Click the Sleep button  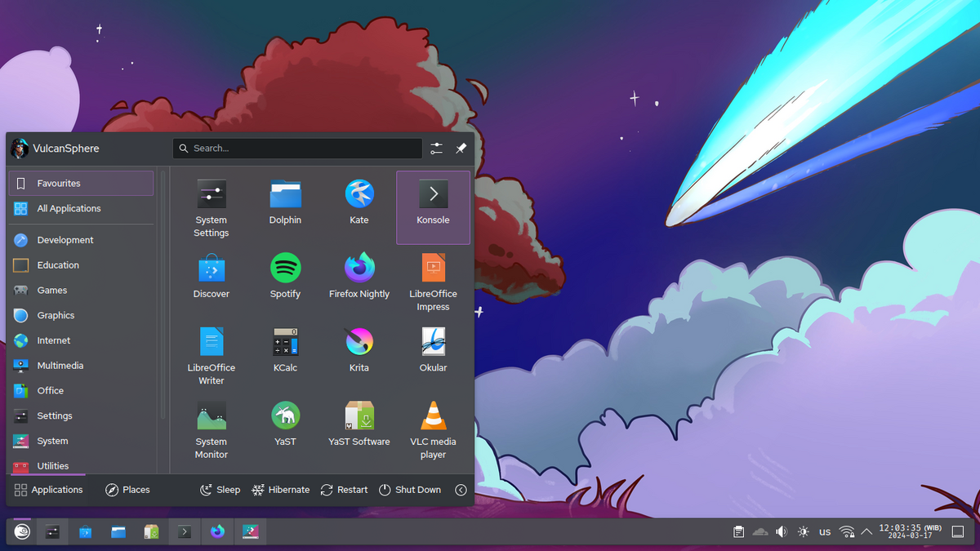(x=220, y=490)
